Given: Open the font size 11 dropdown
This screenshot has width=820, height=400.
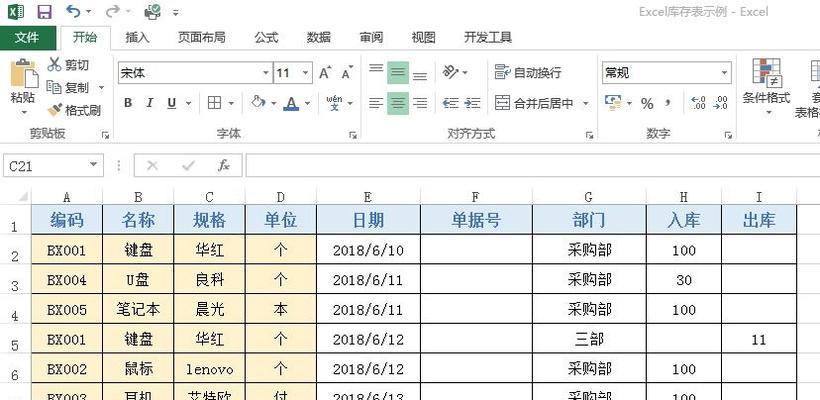Looking at the screenshot, I should click(306, 73).
